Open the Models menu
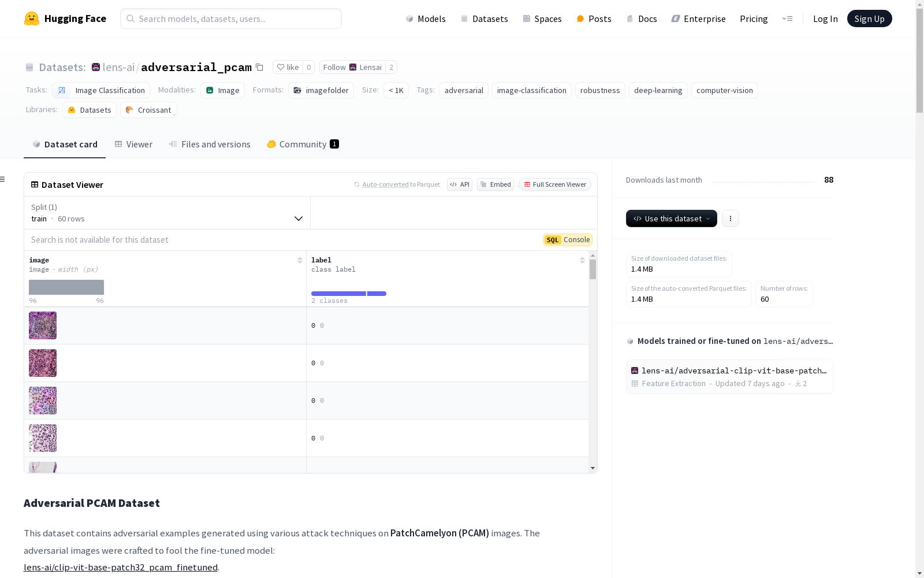Image resolution: width=924 pixels, height=578 pixels. (426, 18)
